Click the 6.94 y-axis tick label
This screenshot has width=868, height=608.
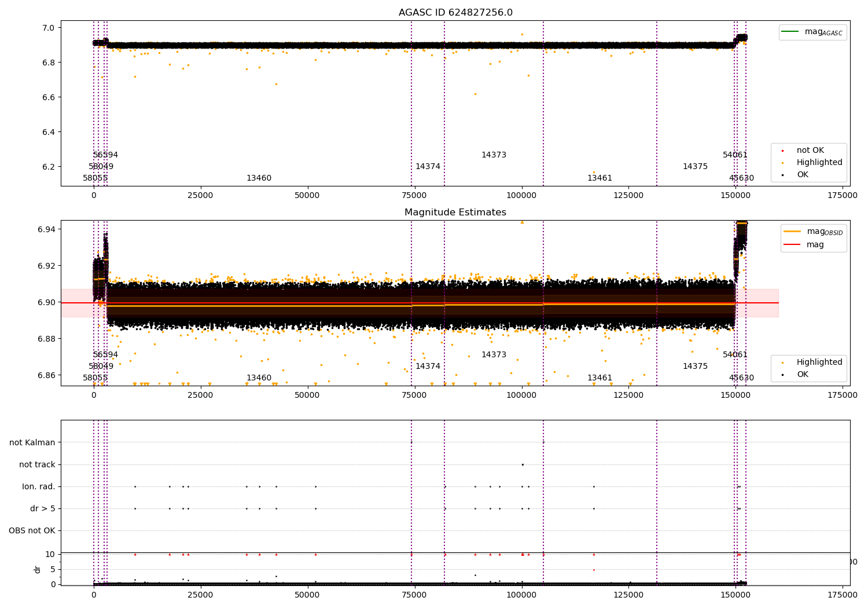(x=46, y=230)
